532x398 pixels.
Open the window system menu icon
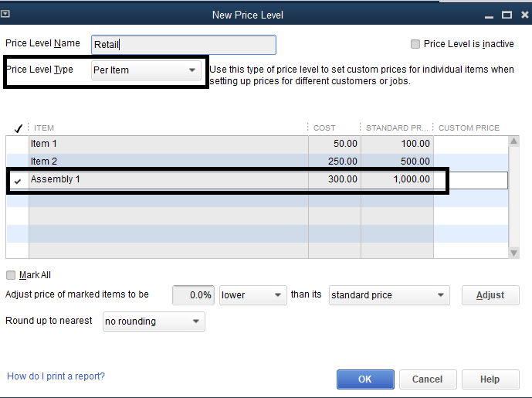pyautogui.click(x=6, y=14)
